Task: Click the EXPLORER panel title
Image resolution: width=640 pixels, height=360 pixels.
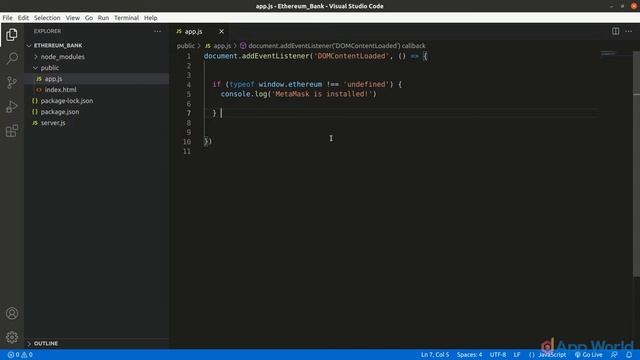Action: 47,31
